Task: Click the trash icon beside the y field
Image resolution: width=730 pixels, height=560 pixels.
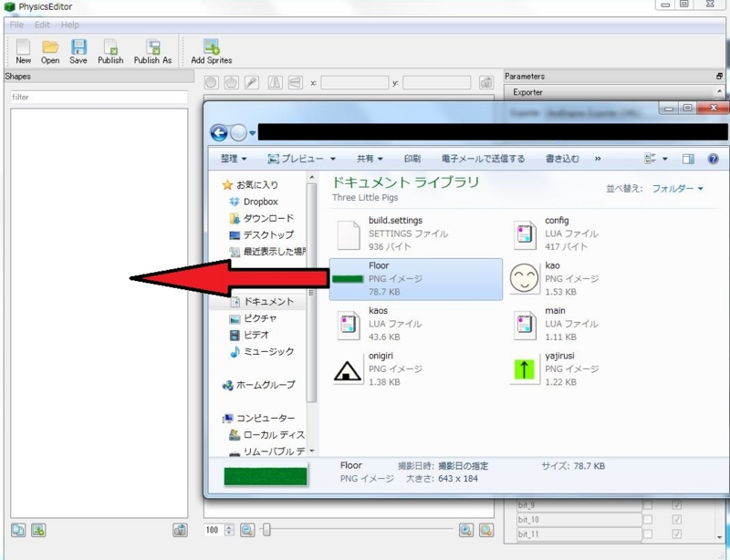Action: tap(486, 82)
